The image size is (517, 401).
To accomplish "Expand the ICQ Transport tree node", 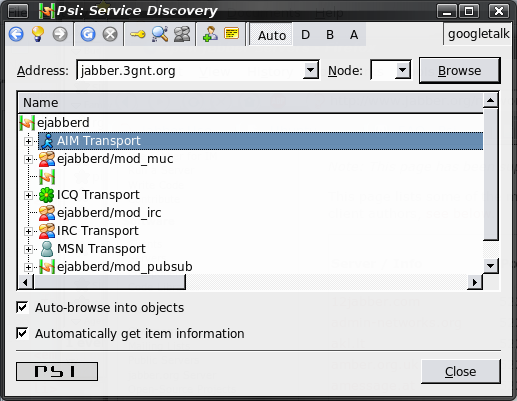I will tap(28, 195).
